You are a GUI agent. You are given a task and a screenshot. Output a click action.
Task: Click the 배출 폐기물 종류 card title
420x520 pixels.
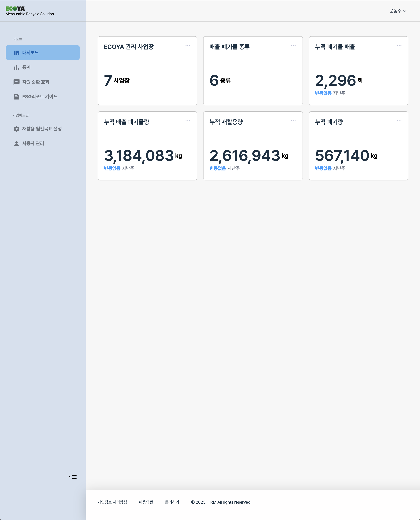(x=229, y=47)
